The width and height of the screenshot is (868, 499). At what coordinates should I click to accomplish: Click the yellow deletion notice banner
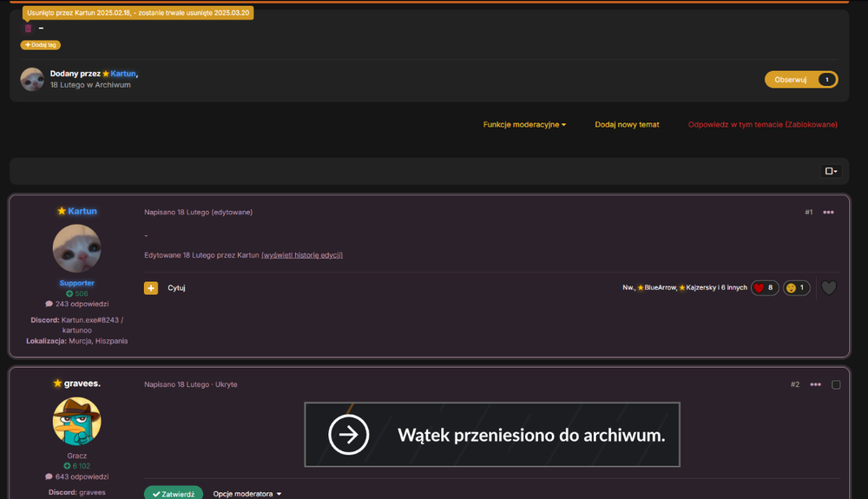pyautogui.click(x=138, y=13)
